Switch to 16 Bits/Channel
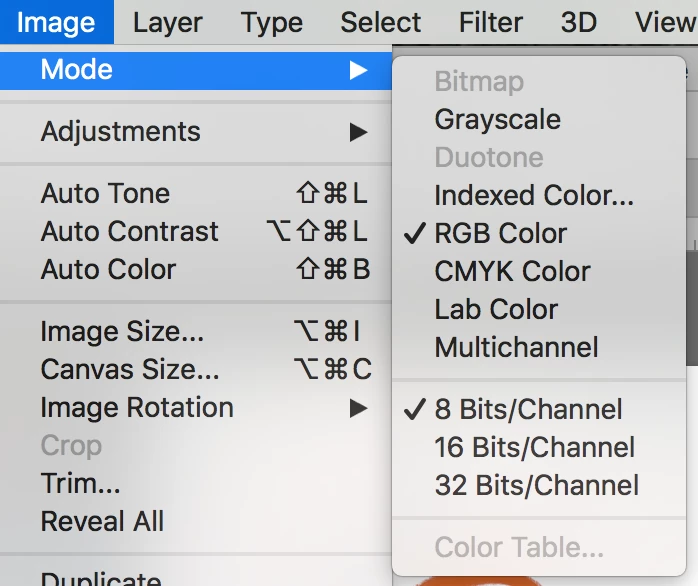 point(534,448)
